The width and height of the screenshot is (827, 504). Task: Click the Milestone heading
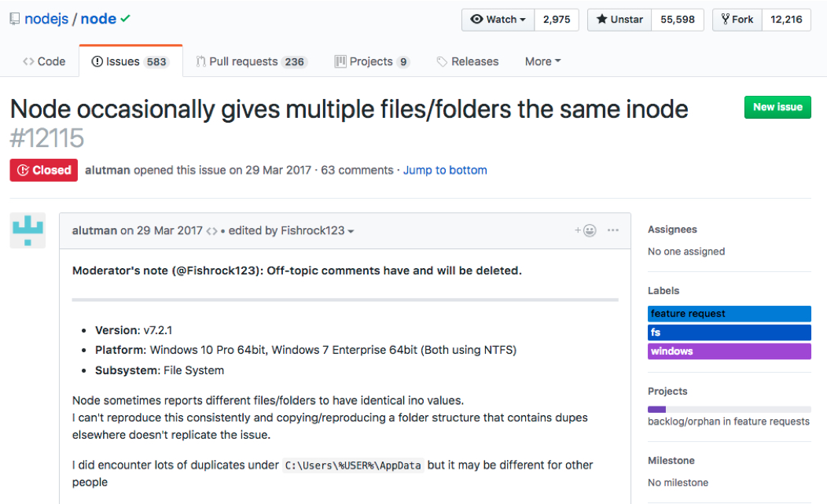pyautogui.click(x=671, y=461)
